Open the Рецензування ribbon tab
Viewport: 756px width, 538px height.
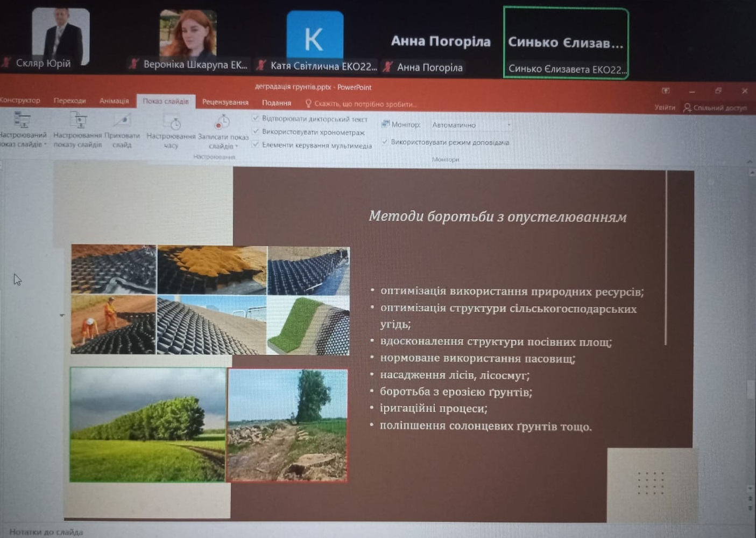click(225, 102)
